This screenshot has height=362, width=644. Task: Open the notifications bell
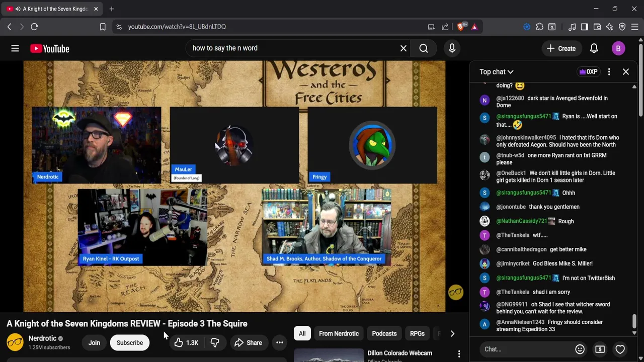594,48
